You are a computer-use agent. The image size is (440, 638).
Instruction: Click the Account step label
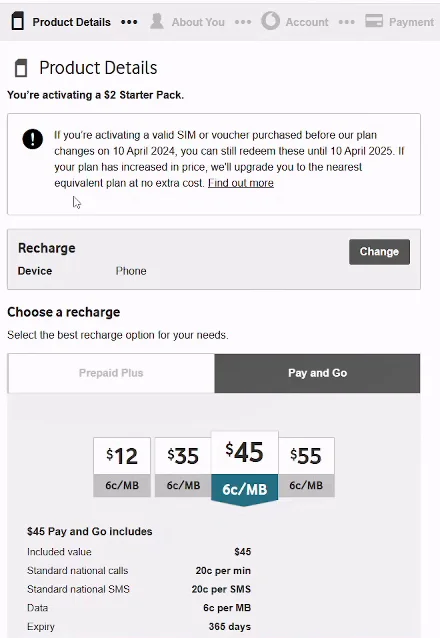click(x=307, y=22)
